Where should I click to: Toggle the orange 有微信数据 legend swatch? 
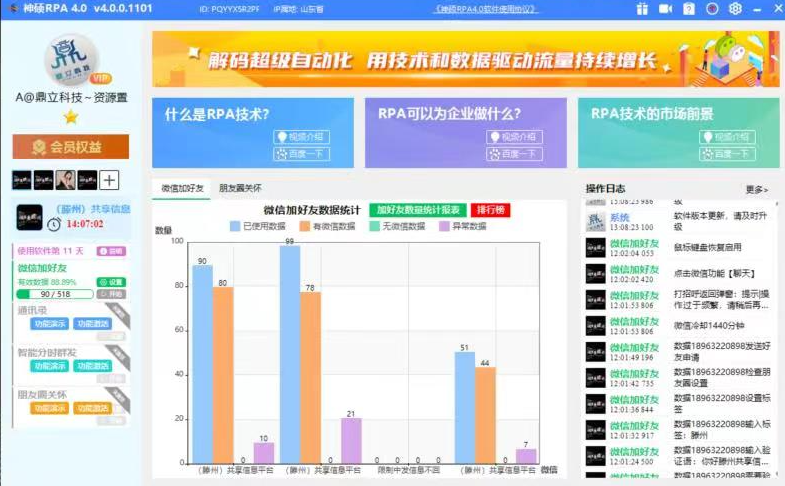pos(305,226)
